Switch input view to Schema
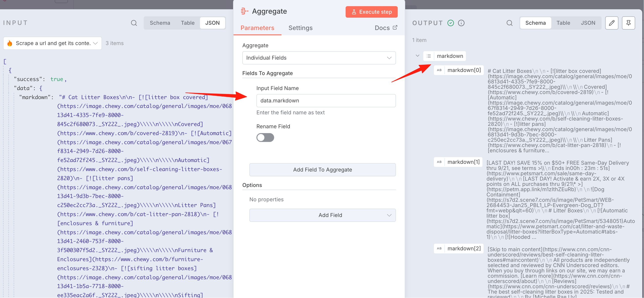Screen dimensions: 644x298 (x=160, y=23)
